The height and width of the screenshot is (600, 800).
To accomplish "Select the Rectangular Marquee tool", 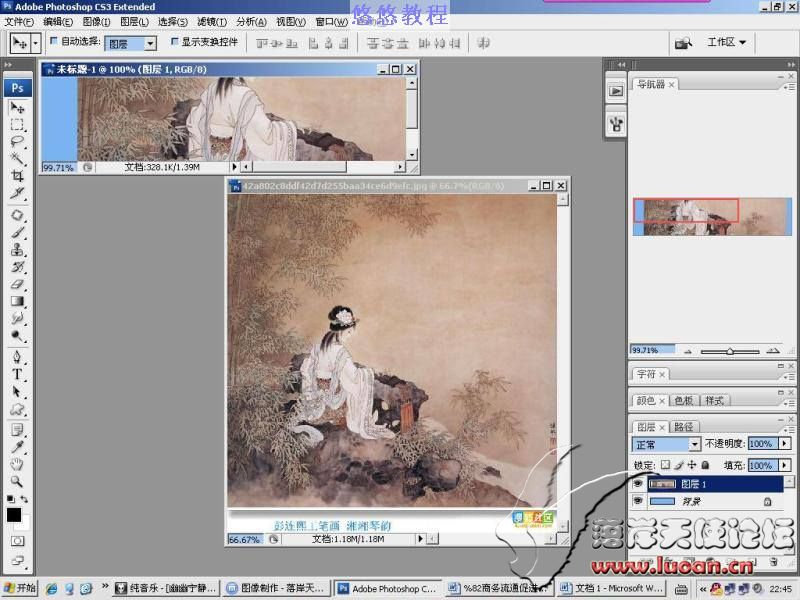I will [x=17, y=124].
